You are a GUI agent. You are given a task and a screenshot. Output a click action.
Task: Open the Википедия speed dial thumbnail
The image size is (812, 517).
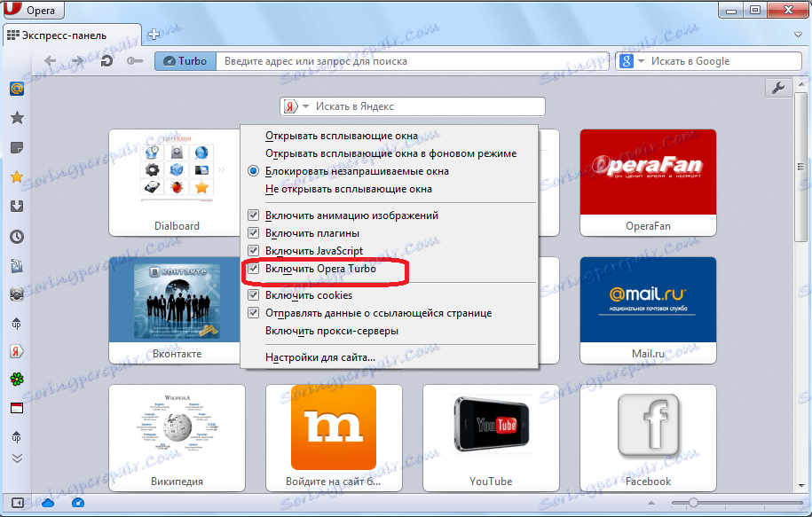click(177, 438)
